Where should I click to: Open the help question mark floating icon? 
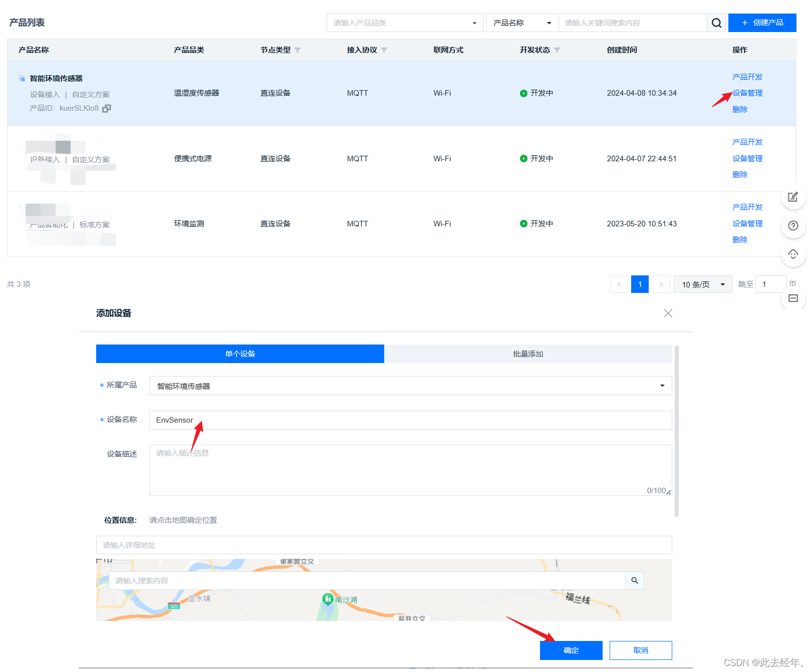(x=793, y=225)
